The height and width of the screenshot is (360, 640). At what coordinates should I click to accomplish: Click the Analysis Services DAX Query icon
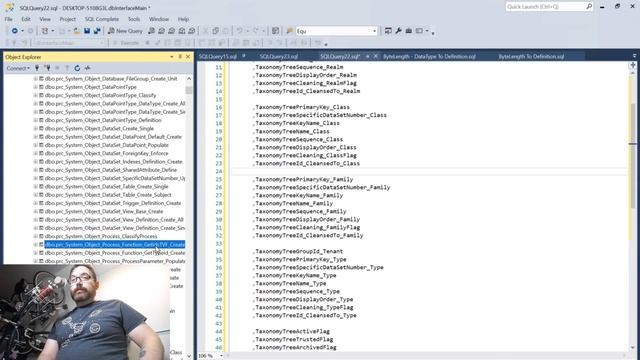(191, 31)
